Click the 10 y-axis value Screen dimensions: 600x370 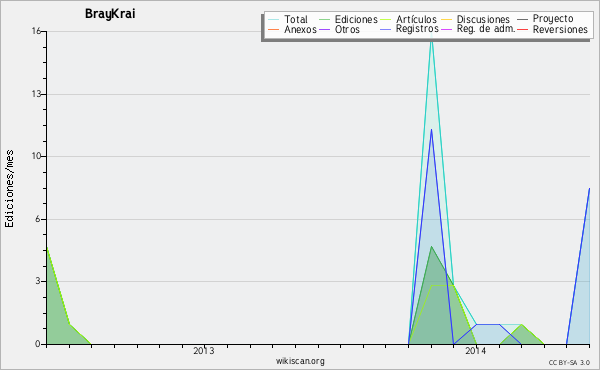[36, 156]
